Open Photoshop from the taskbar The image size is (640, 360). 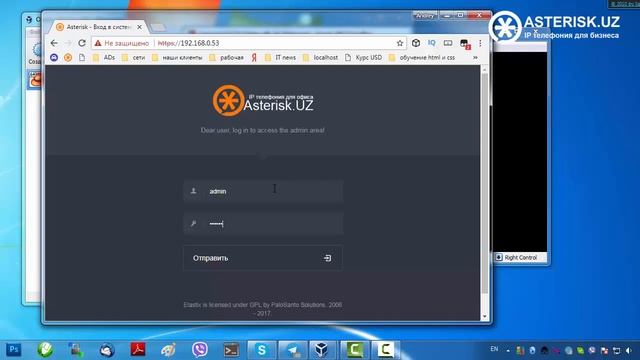click(13, 350)
